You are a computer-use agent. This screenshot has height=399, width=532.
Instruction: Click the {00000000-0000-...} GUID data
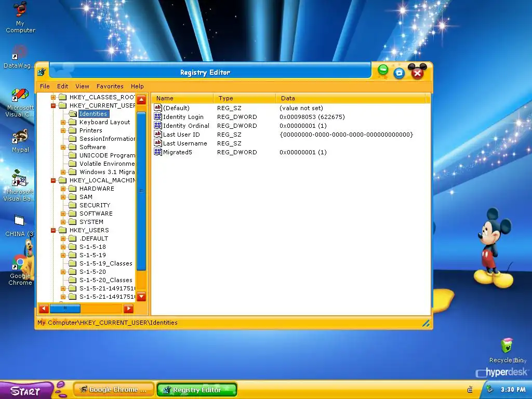coord(347,135)
